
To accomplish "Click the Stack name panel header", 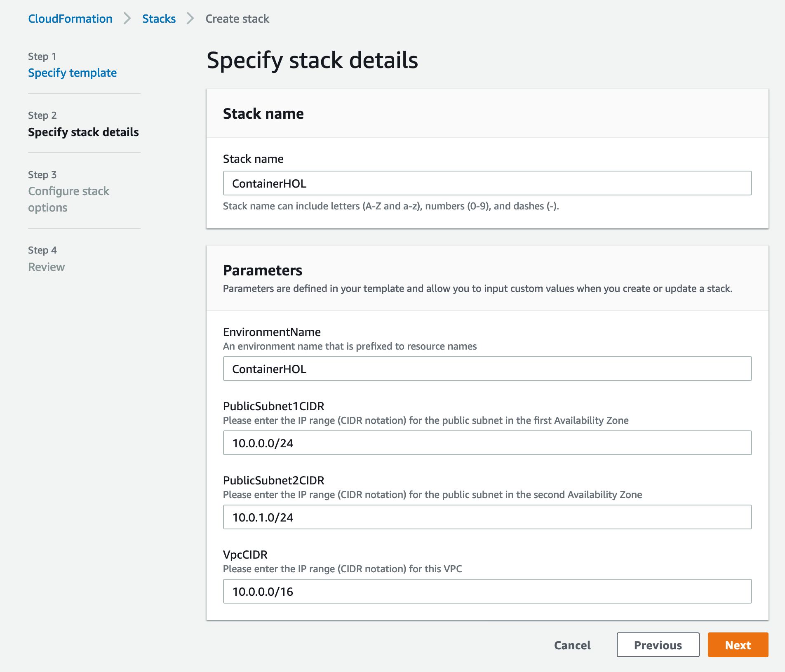I will [263, 113].
